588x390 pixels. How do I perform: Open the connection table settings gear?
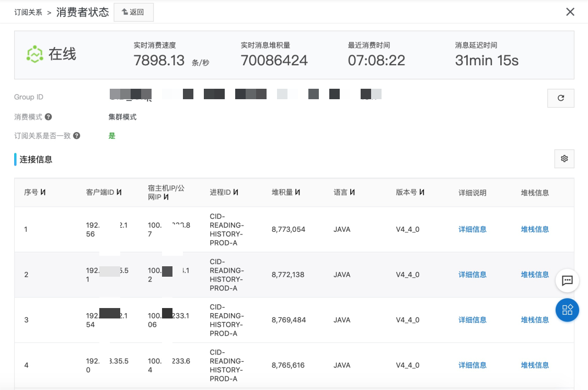(564, 159)
